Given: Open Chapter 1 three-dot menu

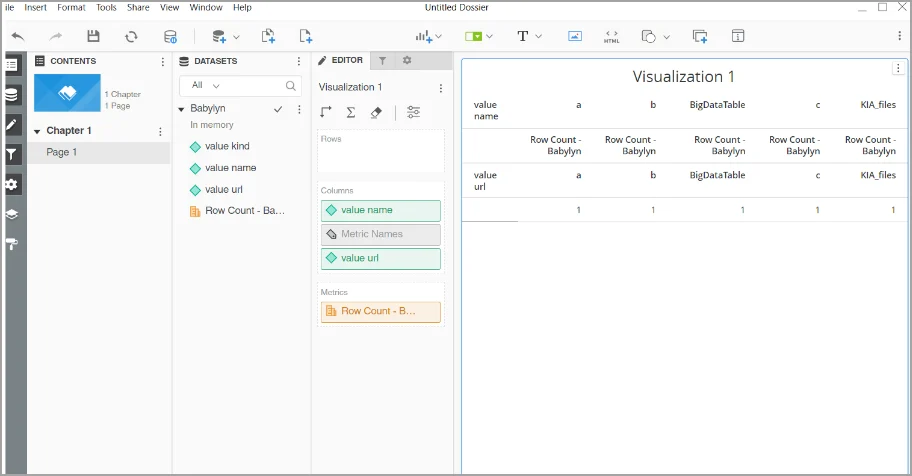Looking at the screenshot, I should tap(160, 132).
